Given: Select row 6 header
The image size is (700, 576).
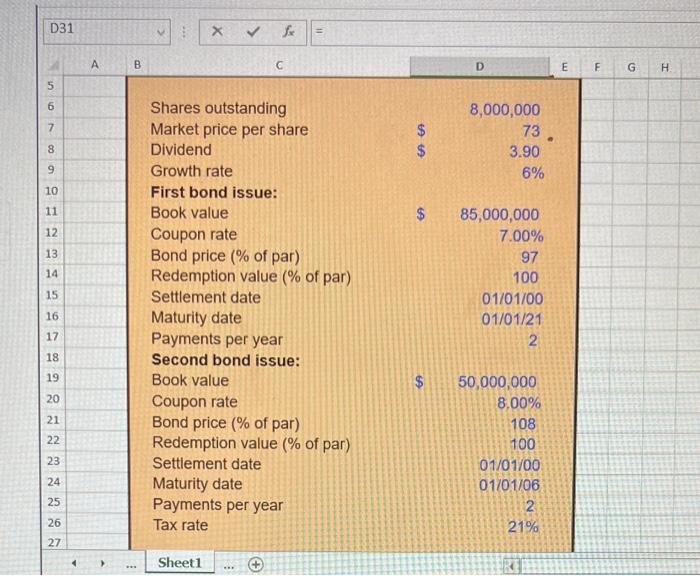Looking at the screenshot, I should pyautogui.click(x=51, y=106).
